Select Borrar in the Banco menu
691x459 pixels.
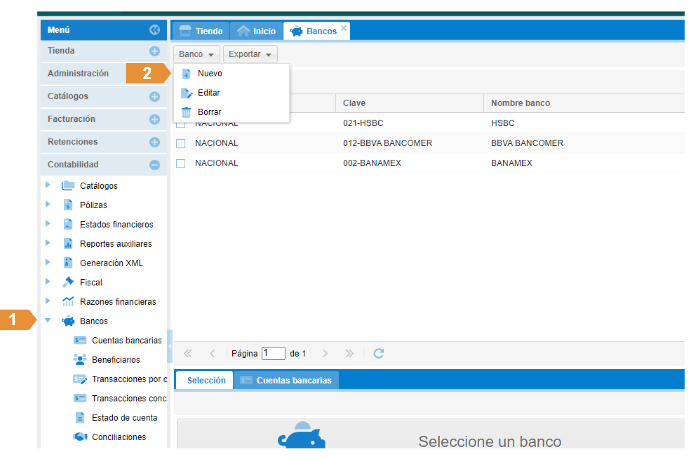coord(209,112)
